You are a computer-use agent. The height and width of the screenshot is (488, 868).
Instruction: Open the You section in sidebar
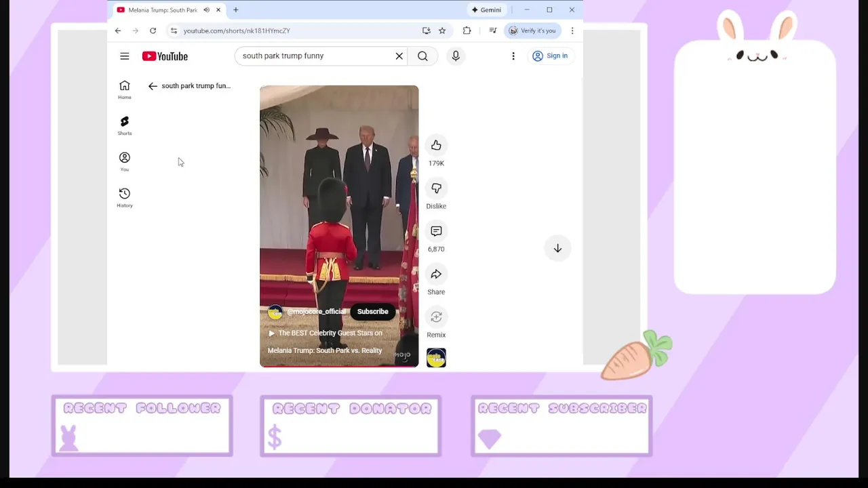(x=125, y=161)
